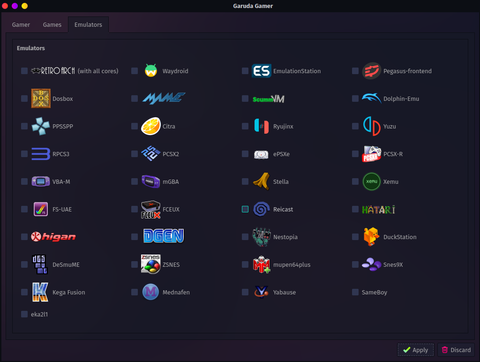This screenshot has height=362, width=480.
Task: Click the VBA-M Game Boy icon
Action: (x=41, y=181)
